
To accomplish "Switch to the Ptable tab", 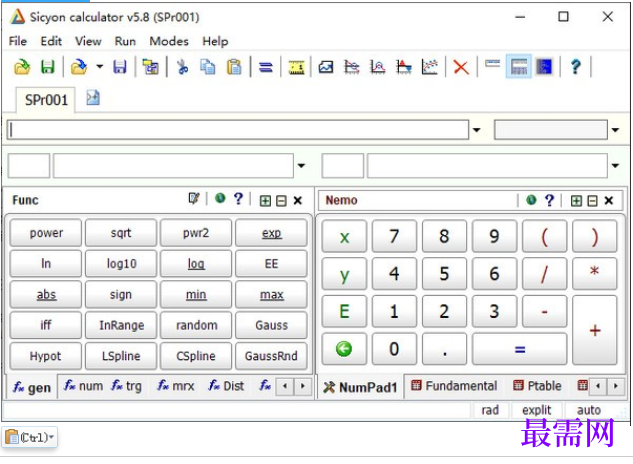I will click(537, 386).
